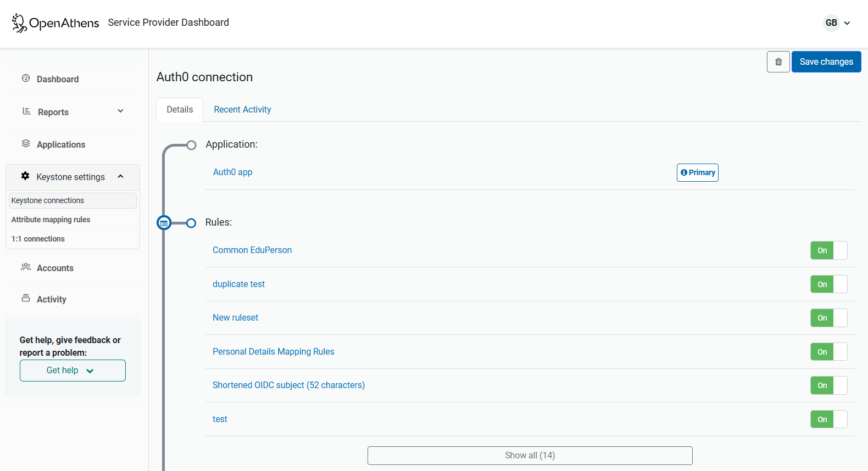Click Show all (14) button
This screenshot has height=471, width=868.
tap(530, 456)
